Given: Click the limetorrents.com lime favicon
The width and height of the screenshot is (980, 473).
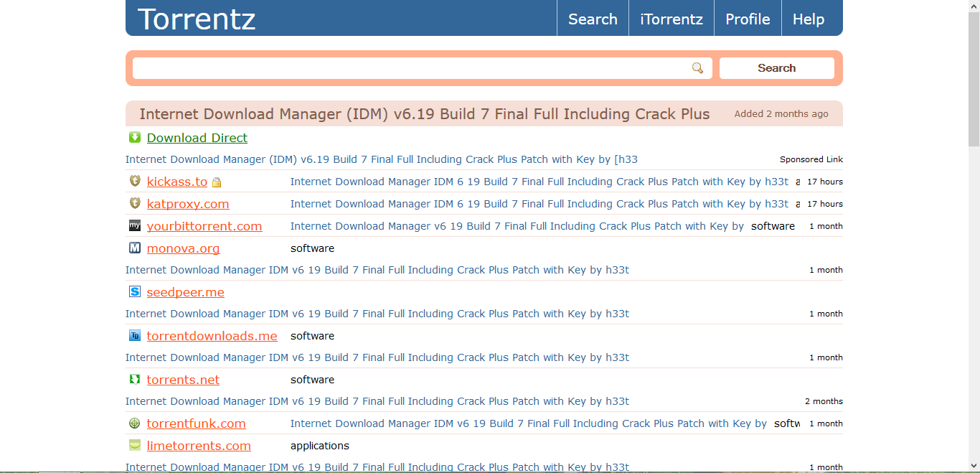Looking at the screenshot, I should [x=135, y=445].
